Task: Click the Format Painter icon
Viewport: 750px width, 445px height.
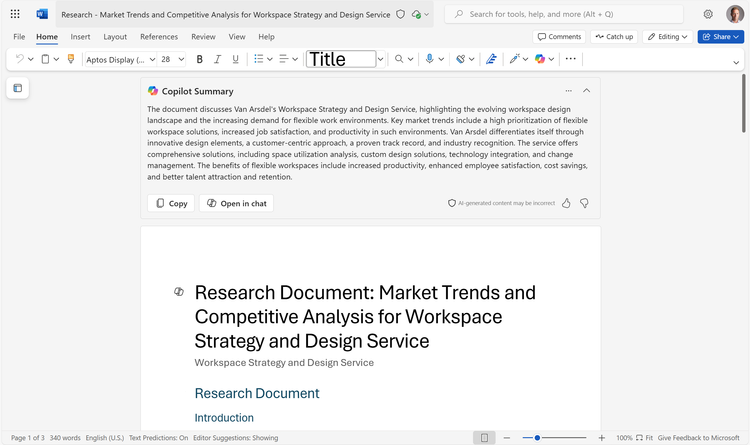Action: pyautogui.click(x=70, y=59)
